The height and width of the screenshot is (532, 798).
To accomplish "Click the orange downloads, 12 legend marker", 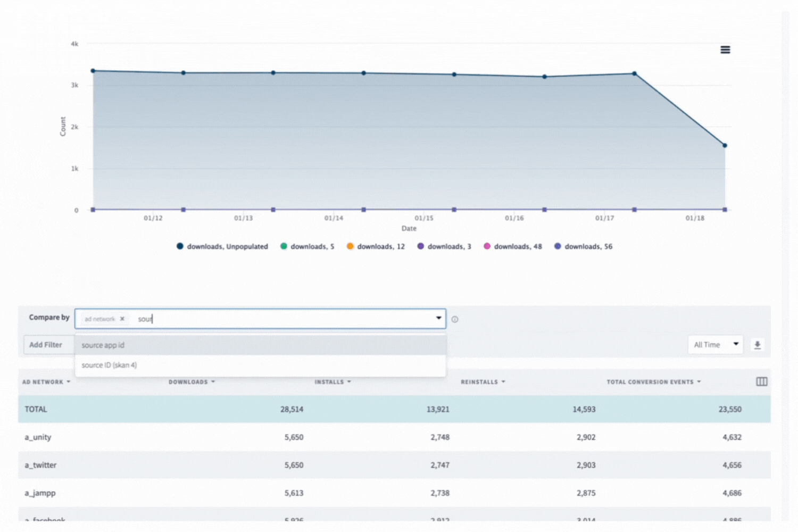I will point(350,246).
